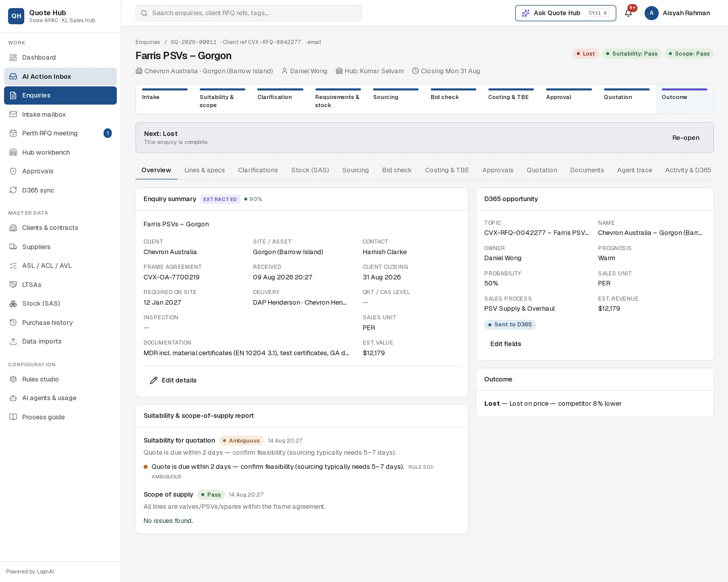
Task: Click the Ask Quote Hub sparkle icon
Action: (526, 13)
